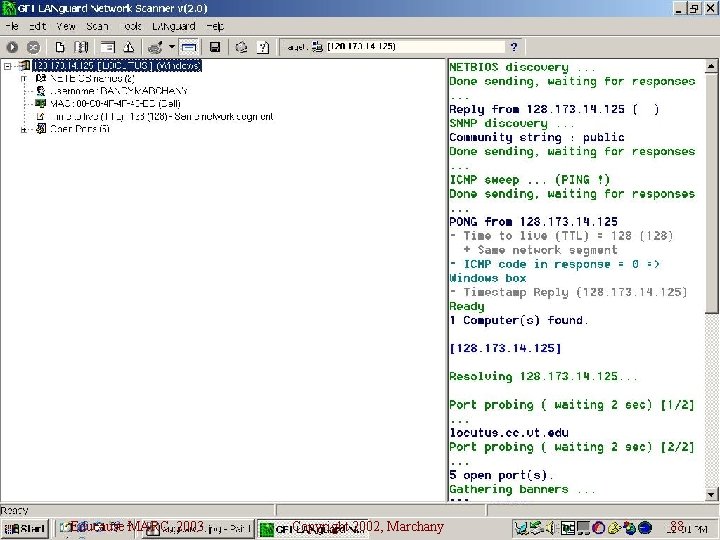
Task: Click the globe toolbar icon
Action: [x=242, y=47]
